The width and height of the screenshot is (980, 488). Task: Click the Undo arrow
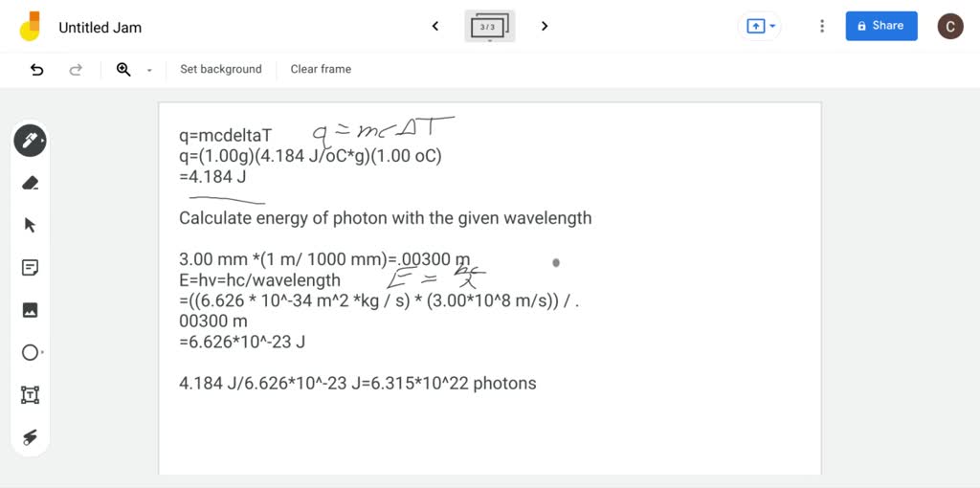pos(37,69)
